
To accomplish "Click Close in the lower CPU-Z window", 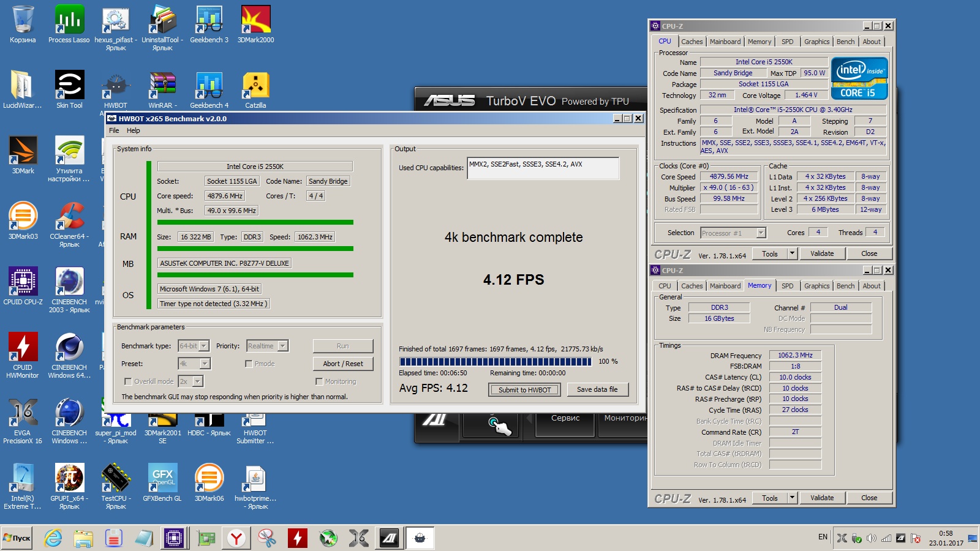I will click(869, 498).
